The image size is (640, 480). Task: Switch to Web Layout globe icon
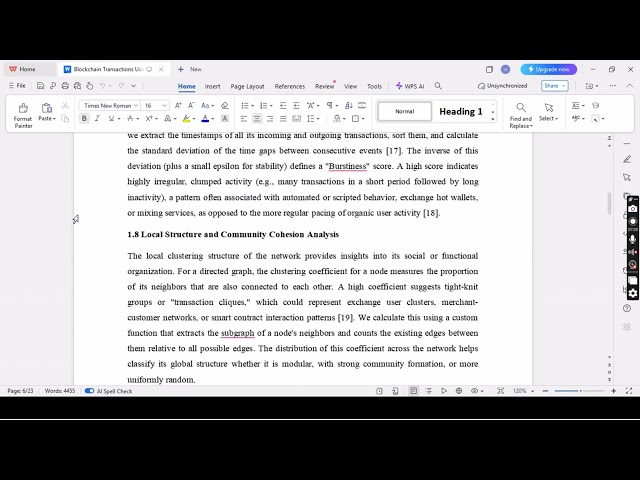point(459,391)
